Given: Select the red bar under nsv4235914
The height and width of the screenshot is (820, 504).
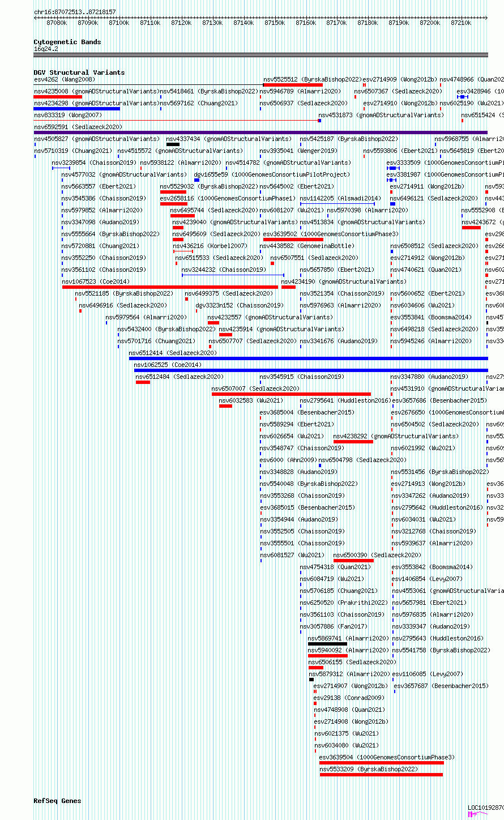Looking at the screenshot, I should pyautogui.click(x=225, y=335).
